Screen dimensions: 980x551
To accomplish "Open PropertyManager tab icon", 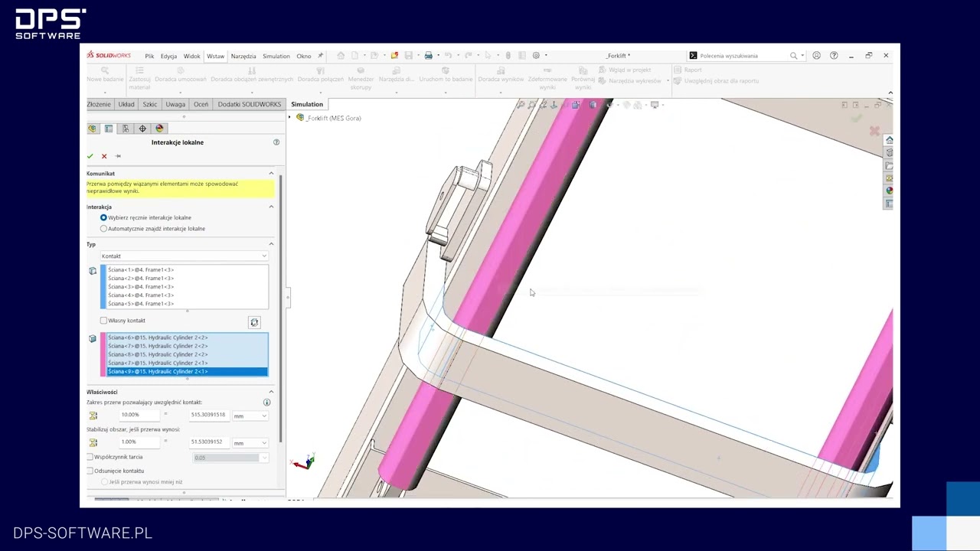I will 109,129.
